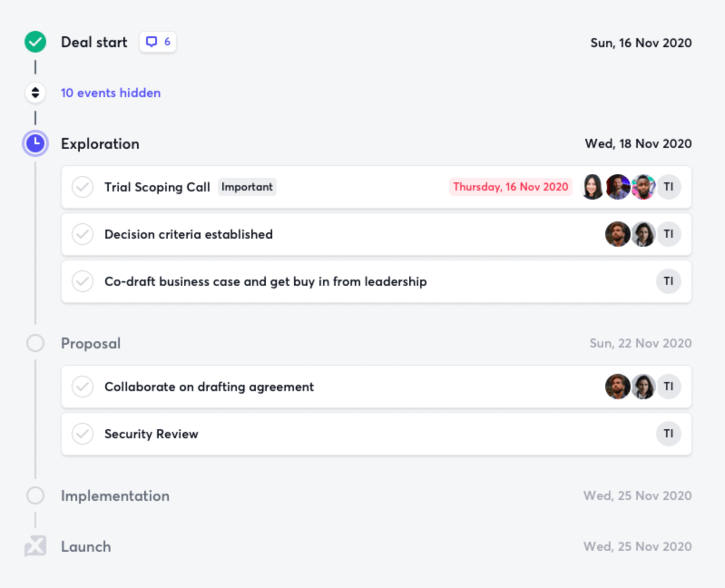This screenshot has width=725, height=588.
Task: Click the overdue Thursday, 16 Nov 2020 date
Action: [x=510, y=187]
